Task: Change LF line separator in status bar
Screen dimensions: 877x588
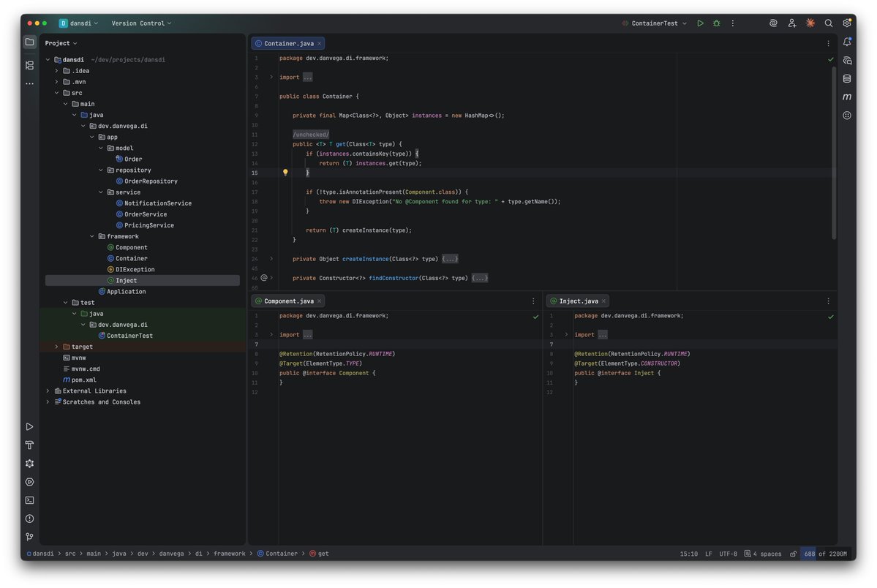Action: pyautogui.click(x=709, y=554)
